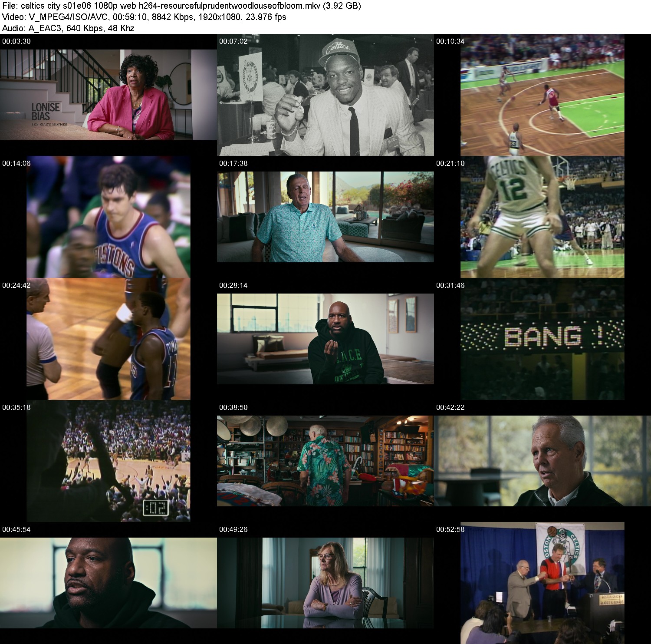Open the thumbnail at 00:07:02

[325, 95]
